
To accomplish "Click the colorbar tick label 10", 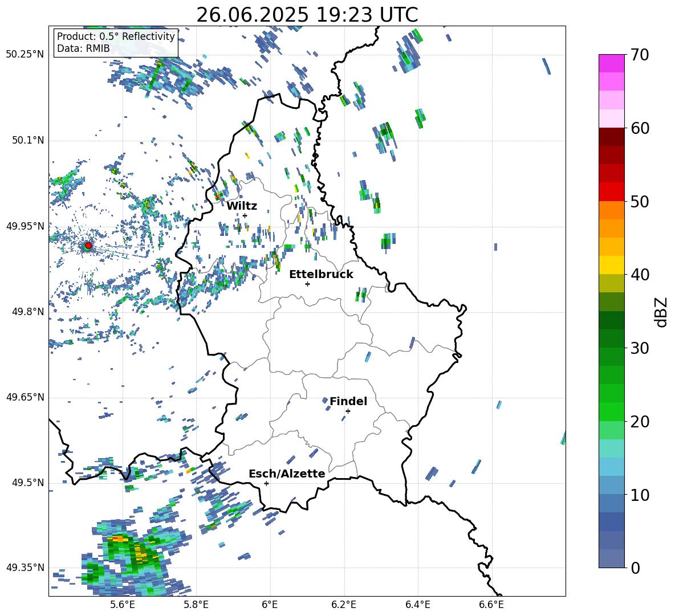I will pos(639,495).
